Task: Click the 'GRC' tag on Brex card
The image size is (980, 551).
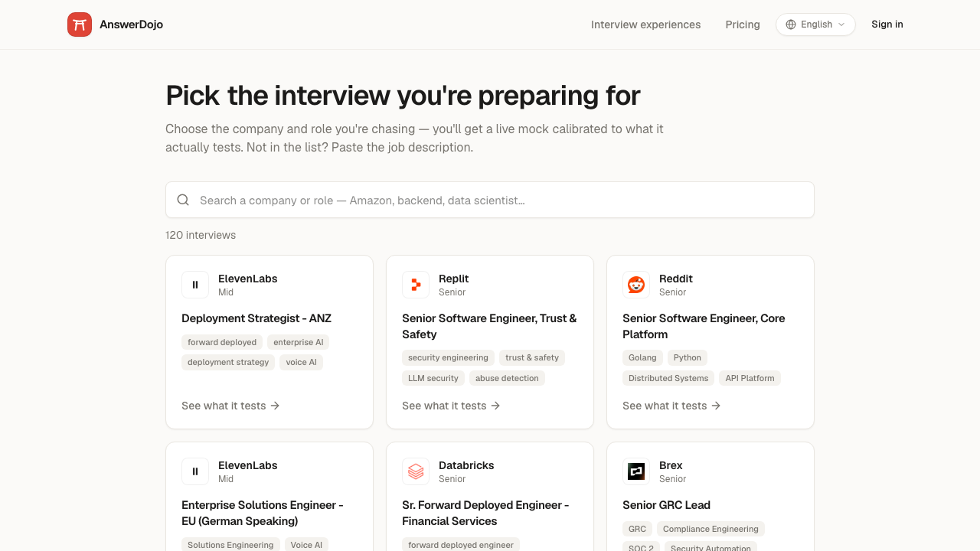Action: point(637,529)
